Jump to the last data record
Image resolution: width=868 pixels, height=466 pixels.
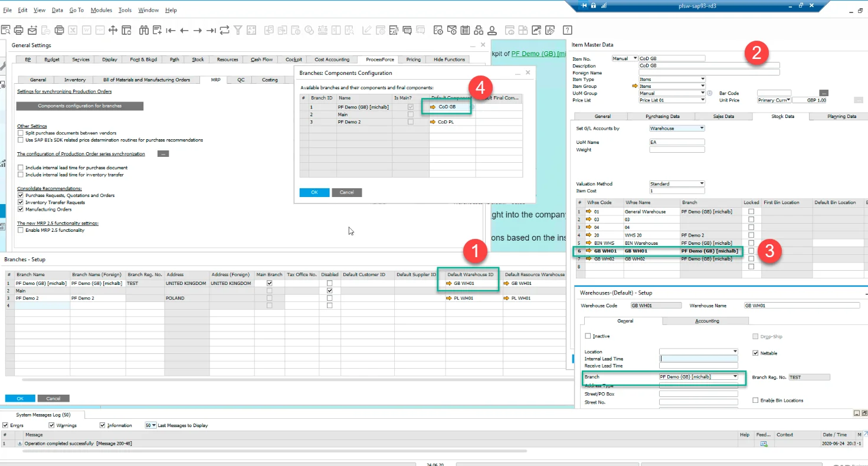tap(211, 30)
